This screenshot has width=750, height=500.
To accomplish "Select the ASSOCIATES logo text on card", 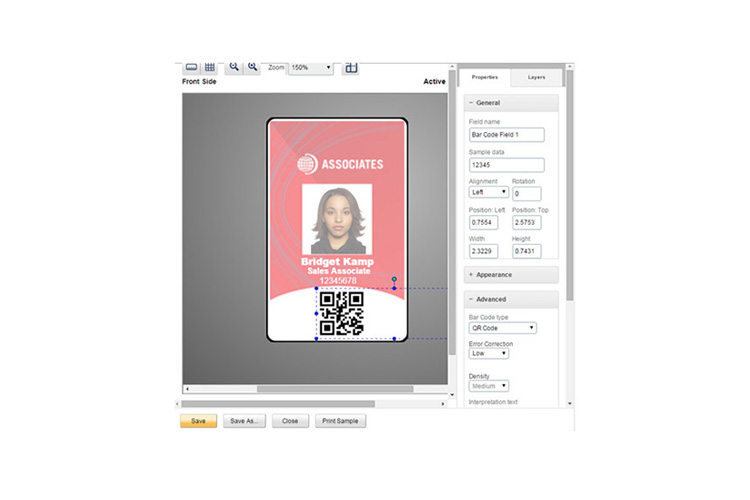I will pos(353,165).
